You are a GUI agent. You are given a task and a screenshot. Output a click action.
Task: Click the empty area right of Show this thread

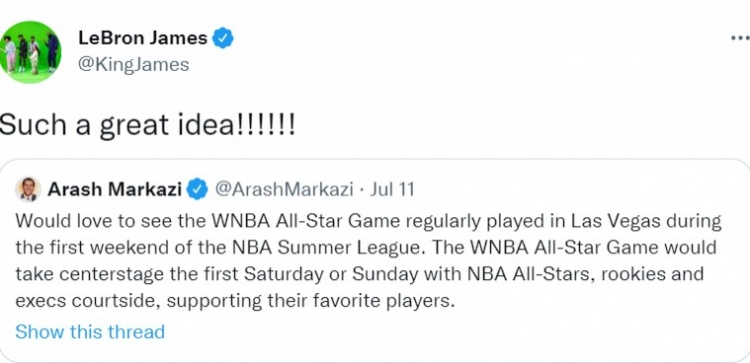[454, 331]
